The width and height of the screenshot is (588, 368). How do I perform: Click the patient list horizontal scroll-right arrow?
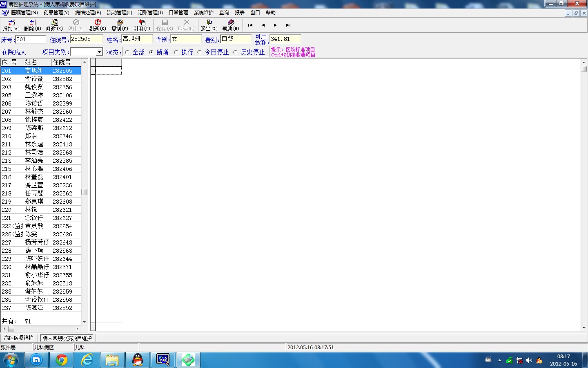78,329
